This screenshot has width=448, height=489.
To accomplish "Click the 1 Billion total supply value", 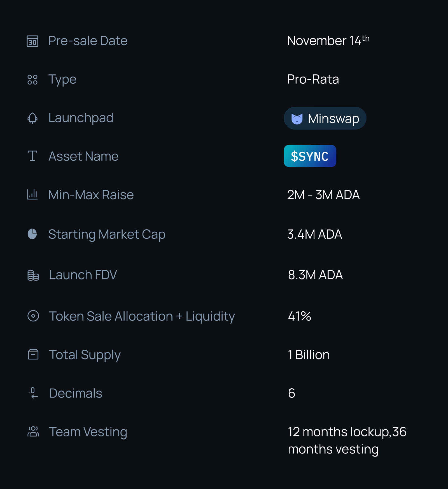I will (309, 355).
